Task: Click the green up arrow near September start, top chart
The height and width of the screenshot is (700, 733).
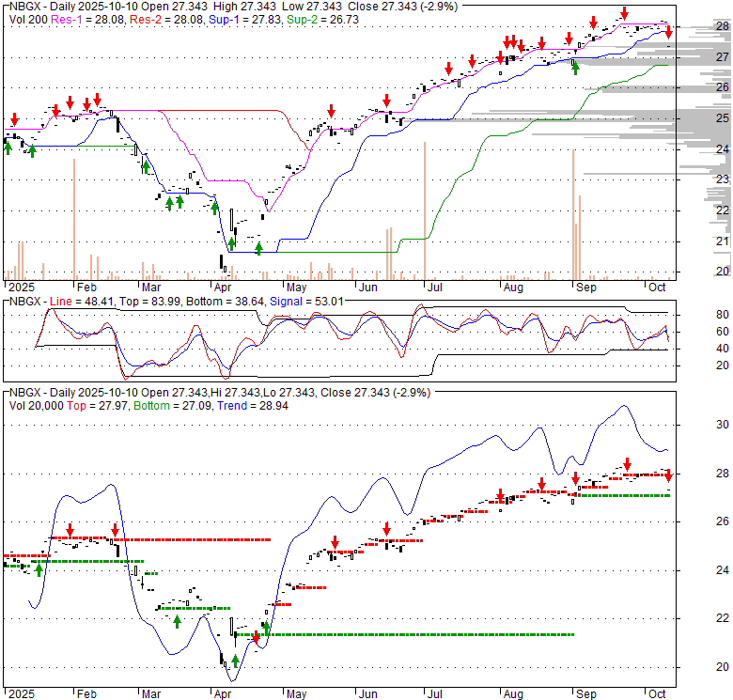Action: pos(575,66)
